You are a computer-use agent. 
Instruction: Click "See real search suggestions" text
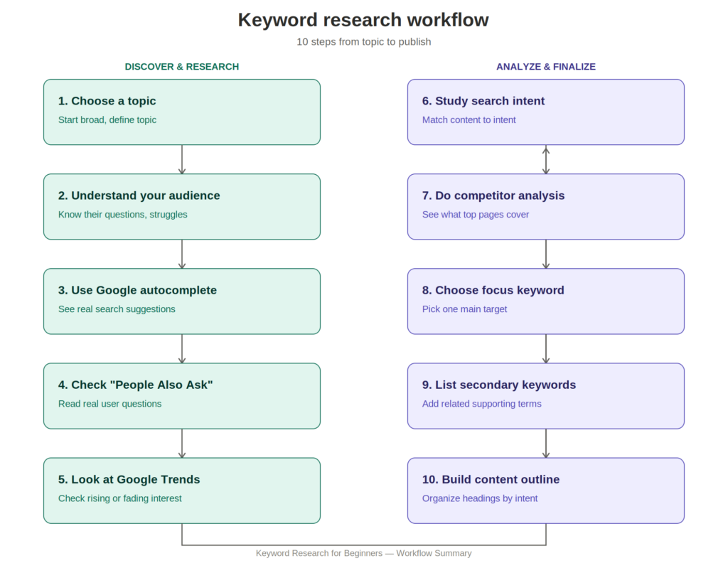point(117,309)
